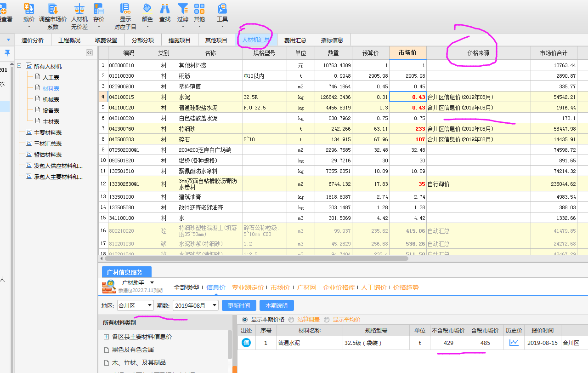Viewport: 588px width, 373px height.
Task: Open the 过滤 filter tool
Action: [183, 9]
